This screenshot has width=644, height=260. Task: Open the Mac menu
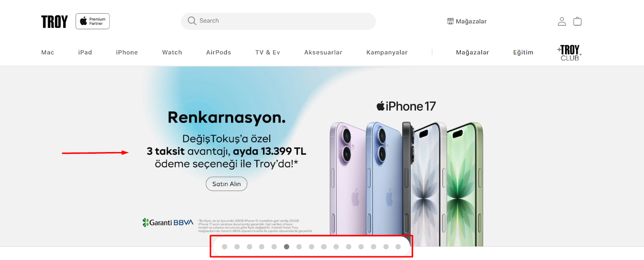click(x=47, y=52)
